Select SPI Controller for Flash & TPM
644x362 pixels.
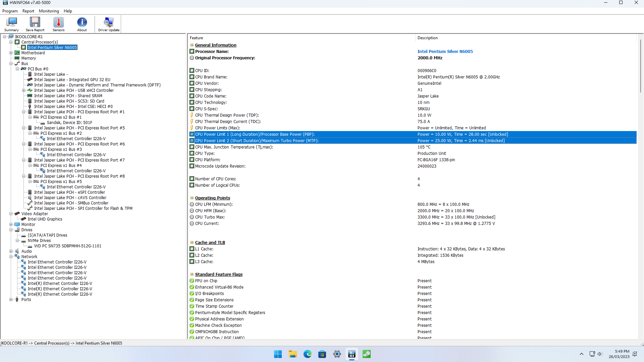click(x=83, y=208)
